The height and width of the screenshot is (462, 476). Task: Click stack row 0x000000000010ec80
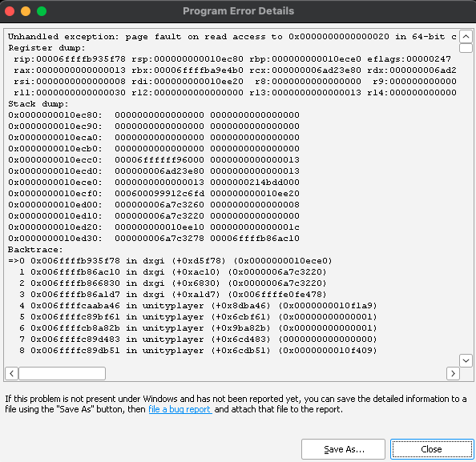coord(154,115)
